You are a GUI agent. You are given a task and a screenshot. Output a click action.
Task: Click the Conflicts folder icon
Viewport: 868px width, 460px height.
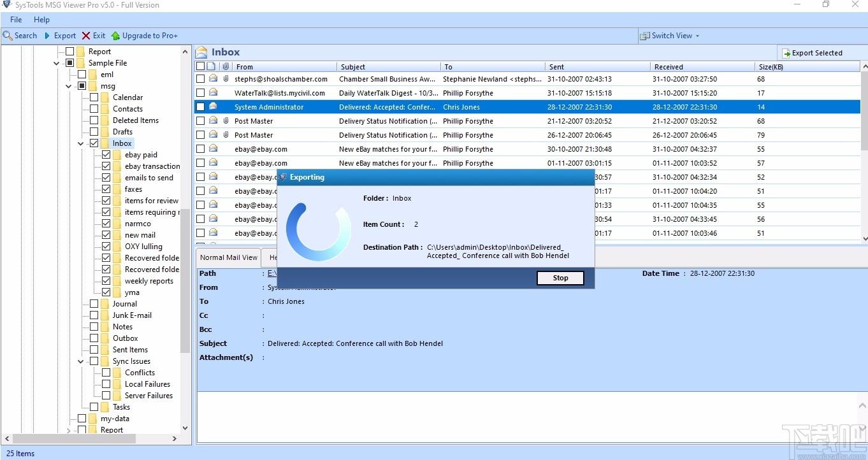click(x=117, y=373)
